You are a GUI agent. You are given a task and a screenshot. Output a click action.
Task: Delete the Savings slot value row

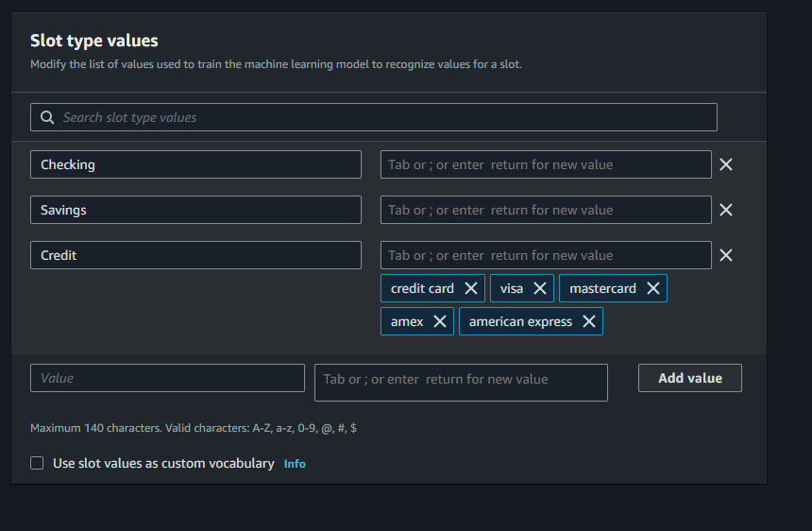point(725,210)
